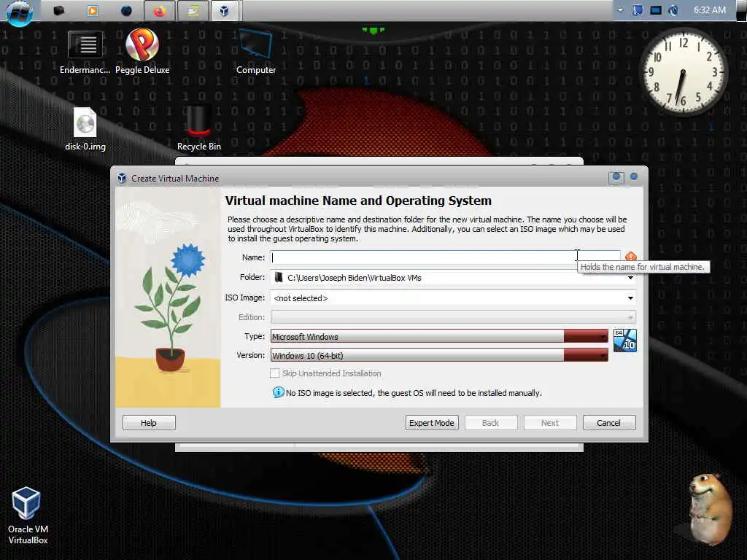This screenshot has height=560, width=747.
Task: Close dialog via round blue title button
Action: (634, 176)
